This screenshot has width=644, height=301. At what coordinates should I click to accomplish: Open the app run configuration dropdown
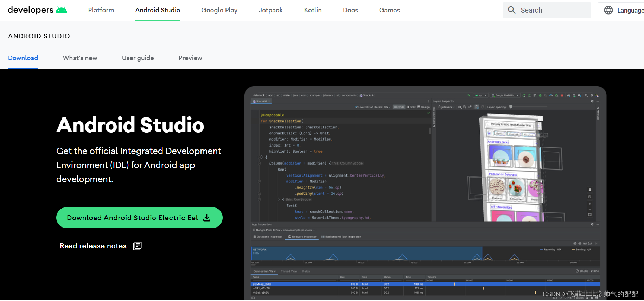pyautogui.click(x=480, y=95)
